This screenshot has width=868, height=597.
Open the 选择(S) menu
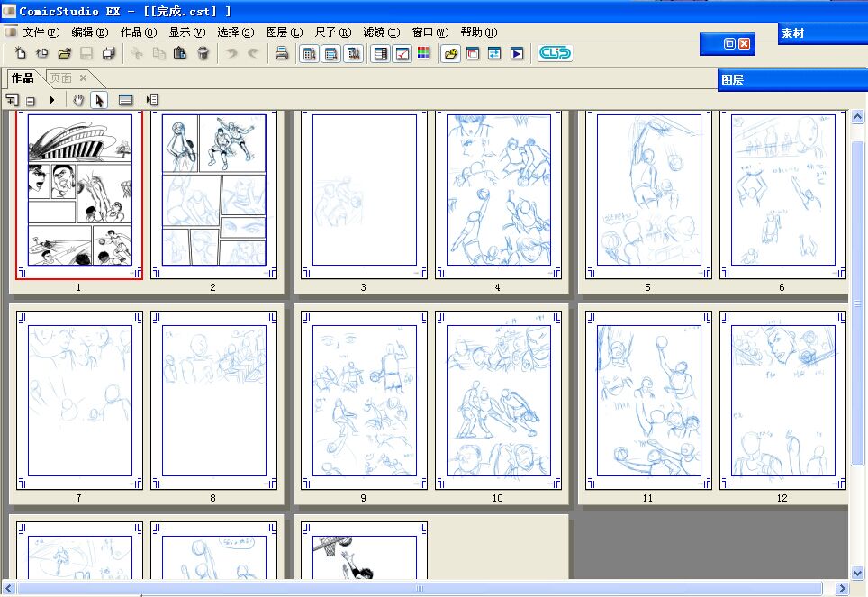click(x=236, y=32)
